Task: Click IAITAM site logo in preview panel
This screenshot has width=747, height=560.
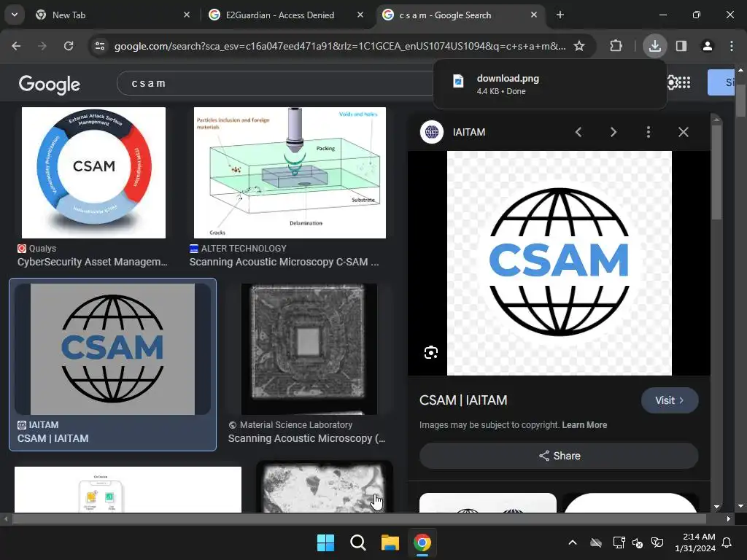Action: [432, 132]
